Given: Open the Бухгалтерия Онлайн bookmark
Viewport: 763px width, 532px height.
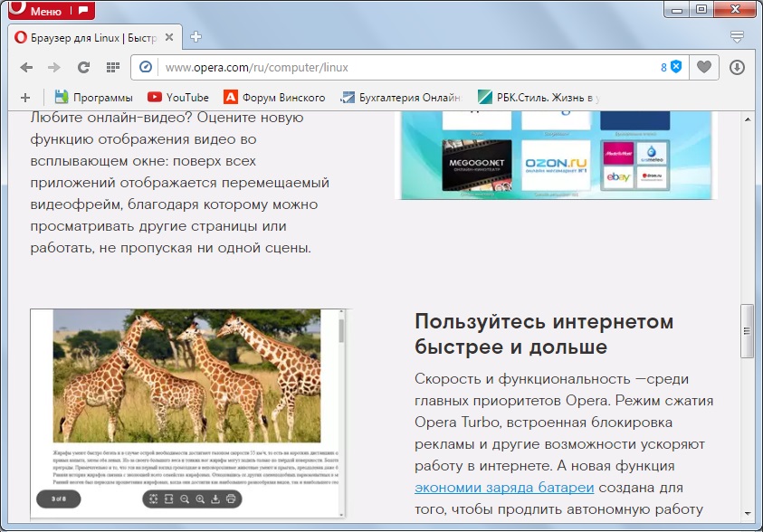Looking at the screenshot, I should pos(400,97).
